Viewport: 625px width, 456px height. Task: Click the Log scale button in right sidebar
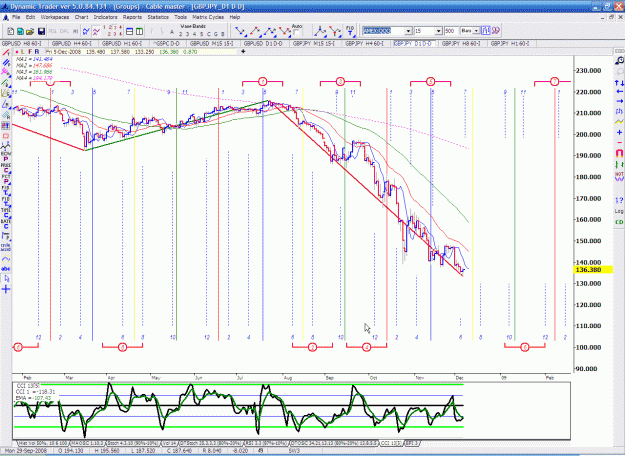pyautogui.click(x=619, y=211)
